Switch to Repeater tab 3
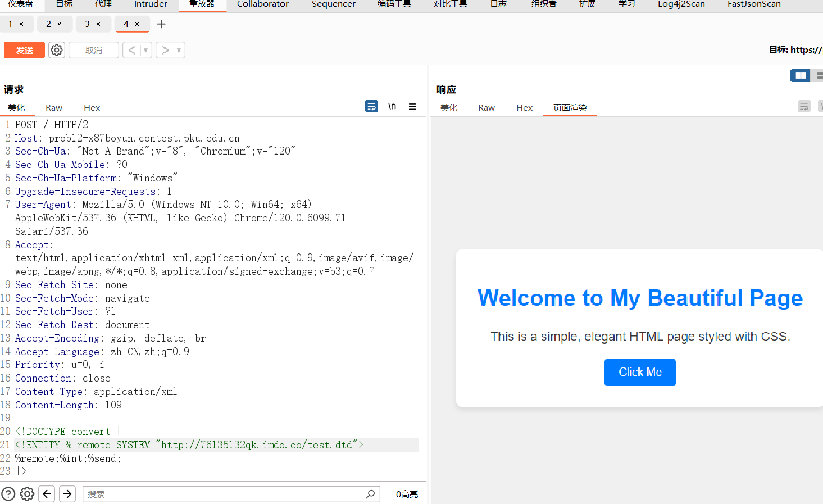This screenshot has height=504, width=823. (x=87, y=24)
